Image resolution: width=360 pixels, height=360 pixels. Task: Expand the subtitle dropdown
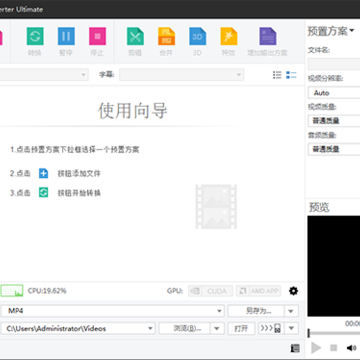[x=181, y=75]
